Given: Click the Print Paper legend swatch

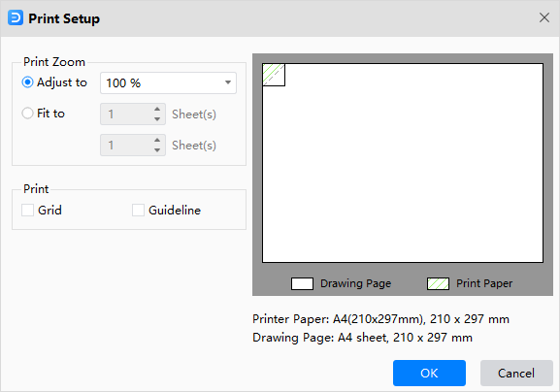Looking at the screenshot, I should pos(439,284).
